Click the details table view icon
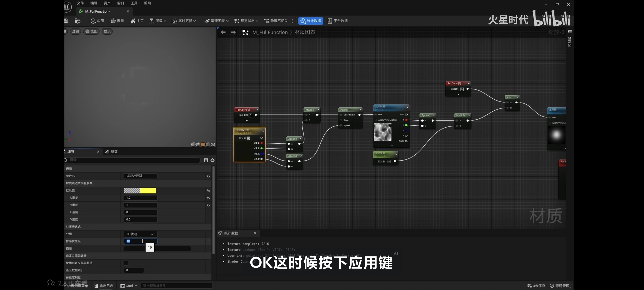 (x=206, y=160)
